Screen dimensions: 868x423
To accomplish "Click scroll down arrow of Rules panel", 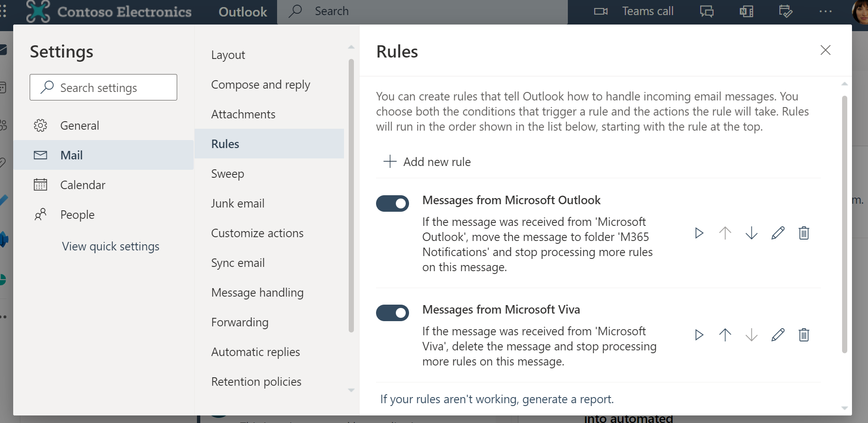I will [x=844, y=408].
